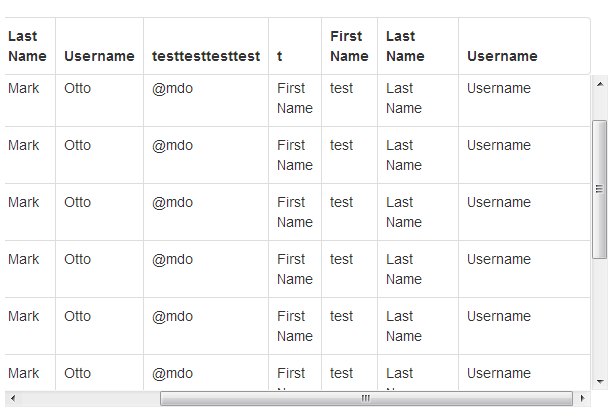Select 'Mark' in the third table row
This screenshot has height=419, width=612.
(x=24, y=202)
